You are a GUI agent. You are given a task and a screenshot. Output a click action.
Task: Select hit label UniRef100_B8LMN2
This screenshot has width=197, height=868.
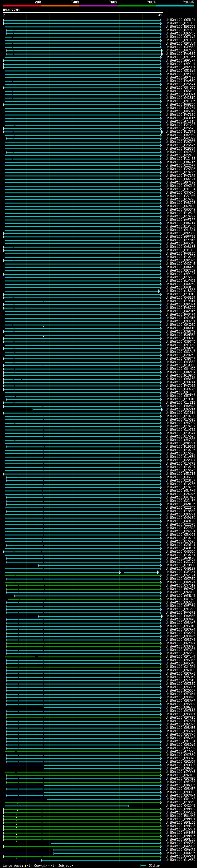pos(180,816)
